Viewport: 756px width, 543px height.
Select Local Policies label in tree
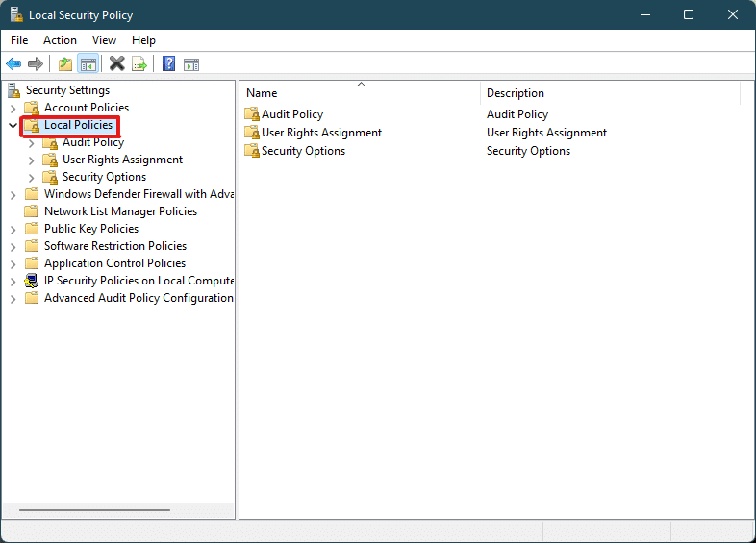click(x=78, y=125)
